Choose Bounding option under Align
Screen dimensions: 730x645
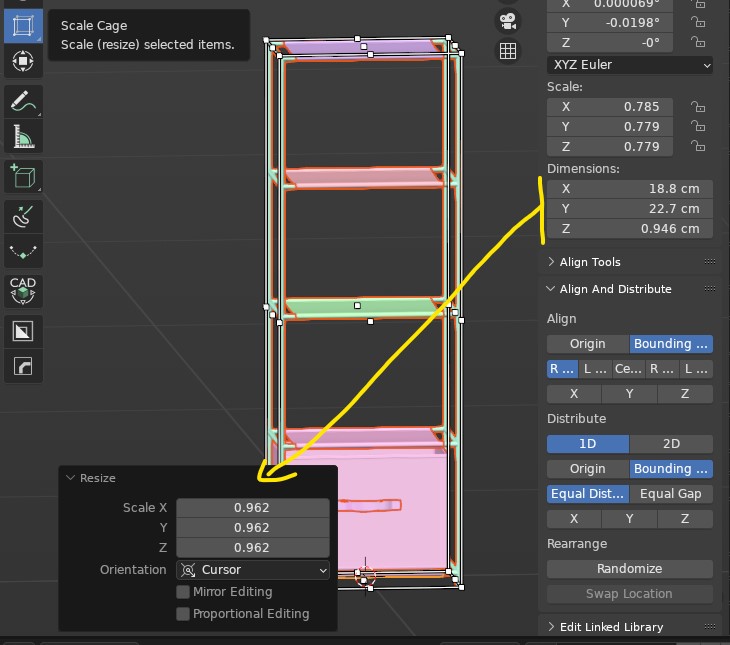(x=671, y=344)
